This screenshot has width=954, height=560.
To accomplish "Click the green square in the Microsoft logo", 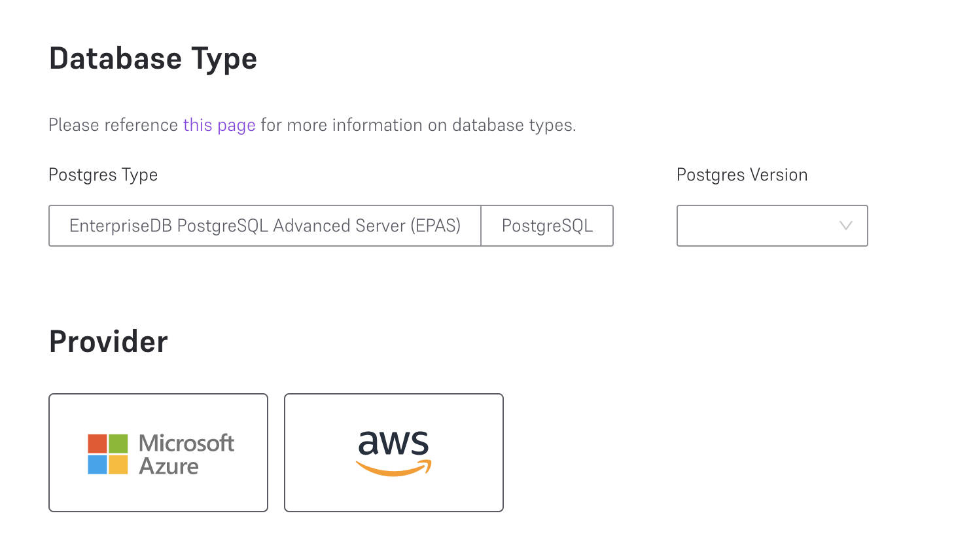I will pos(118,444).
